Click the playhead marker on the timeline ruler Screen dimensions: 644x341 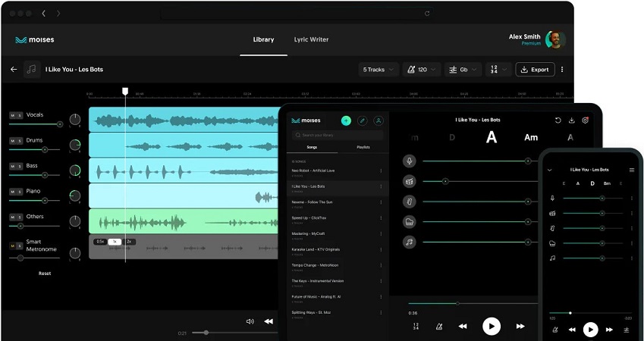125,91
